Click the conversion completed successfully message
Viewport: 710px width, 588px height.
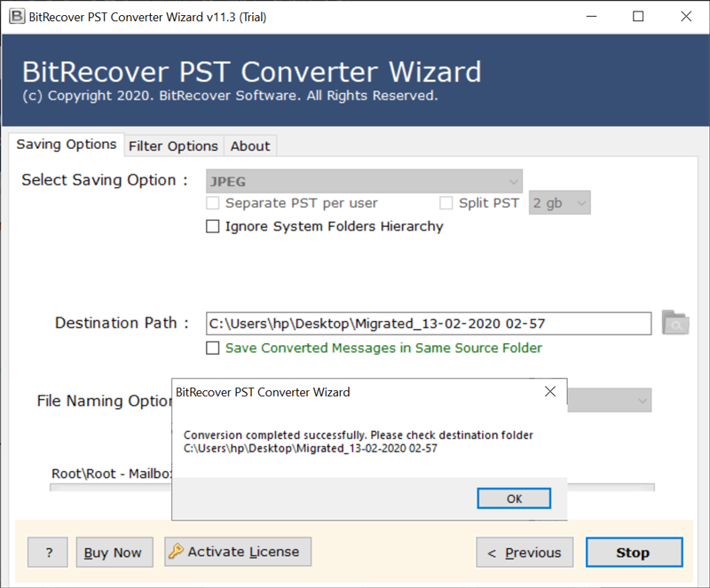359,435
